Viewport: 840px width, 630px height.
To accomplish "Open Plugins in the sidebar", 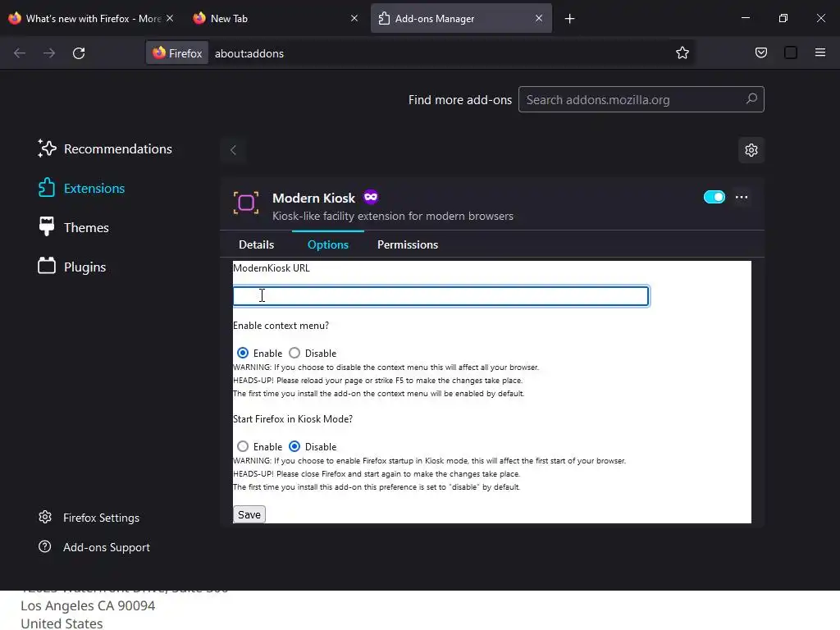I will (x=72, y=267).
